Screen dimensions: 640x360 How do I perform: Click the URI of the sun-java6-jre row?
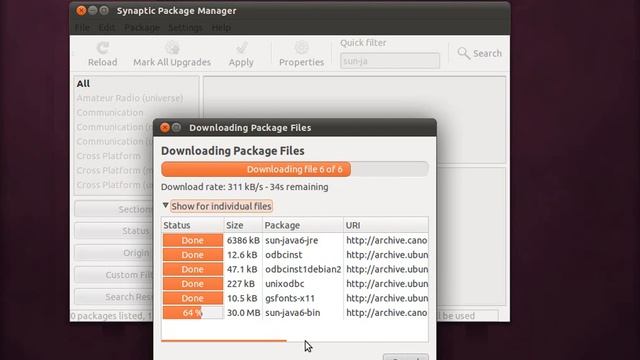coord(387,240)
